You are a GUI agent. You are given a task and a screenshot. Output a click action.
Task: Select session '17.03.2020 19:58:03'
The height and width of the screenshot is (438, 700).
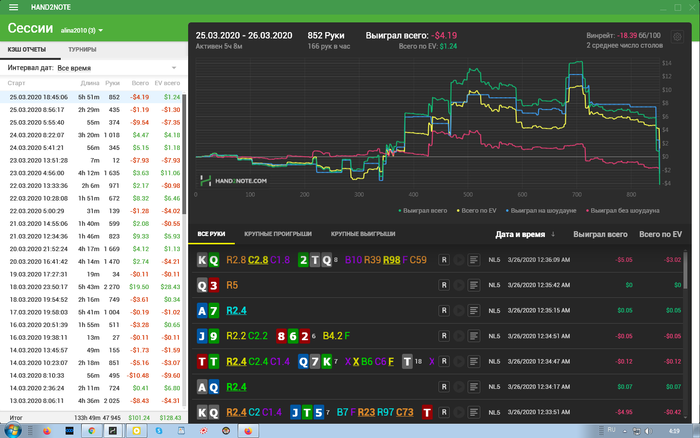[92, 312]
